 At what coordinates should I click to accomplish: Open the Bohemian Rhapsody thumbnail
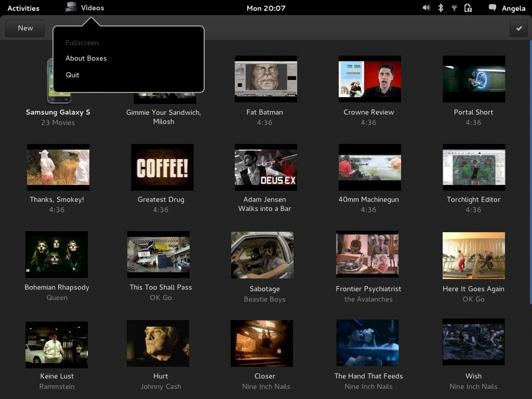coord(57,255)
